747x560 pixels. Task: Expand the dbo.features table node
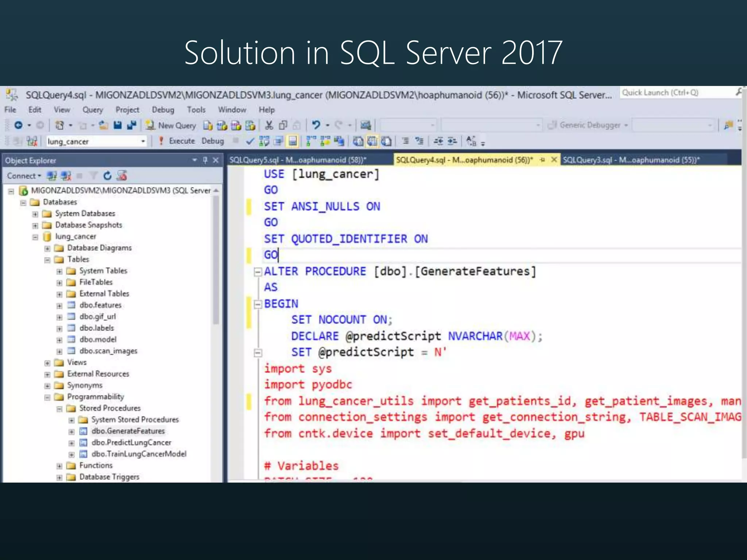point(59,306)
